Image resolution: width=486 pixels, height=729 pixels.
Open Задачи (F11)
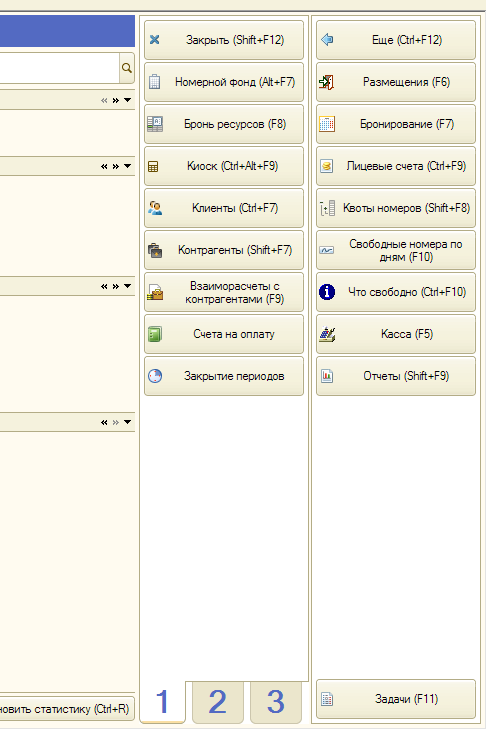tap(396, 699)
